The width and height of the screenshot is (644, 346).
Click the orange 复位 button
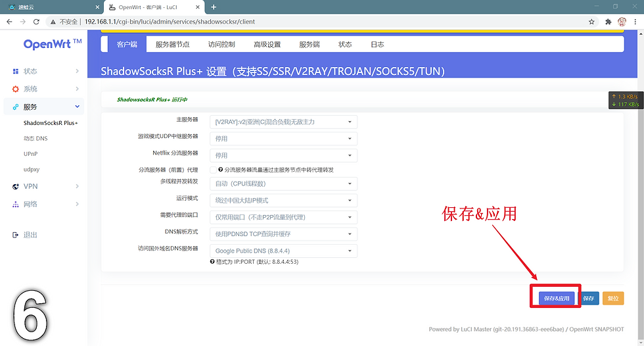[x=613, y=299]
